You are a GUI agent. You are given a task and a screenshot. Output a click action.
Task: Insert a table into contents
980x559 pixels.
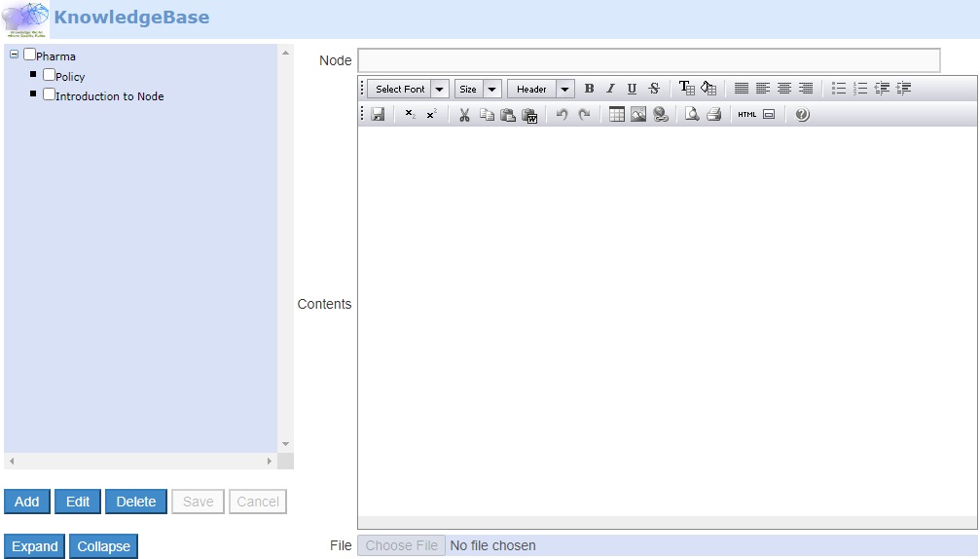617,115
